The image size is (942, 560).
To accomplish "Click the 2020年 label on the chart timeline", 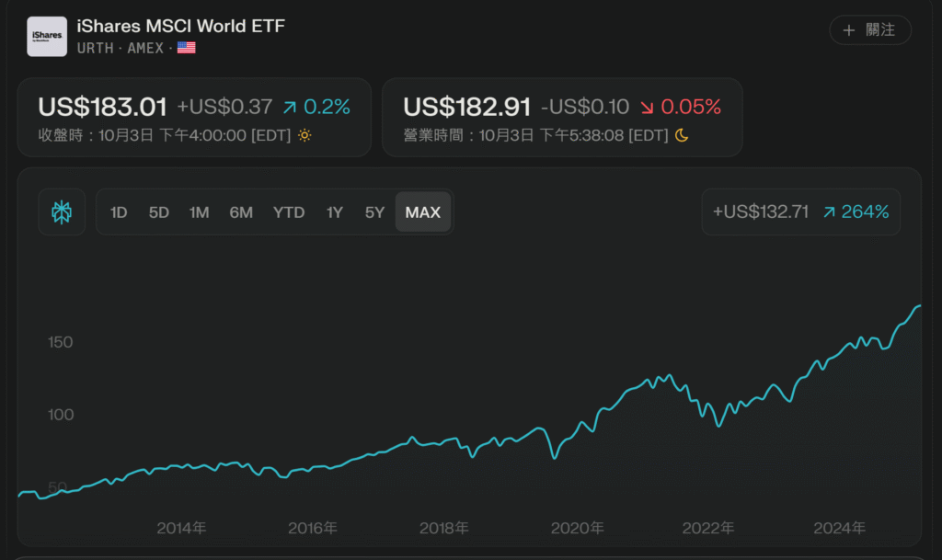I will [x=577, y=529].
